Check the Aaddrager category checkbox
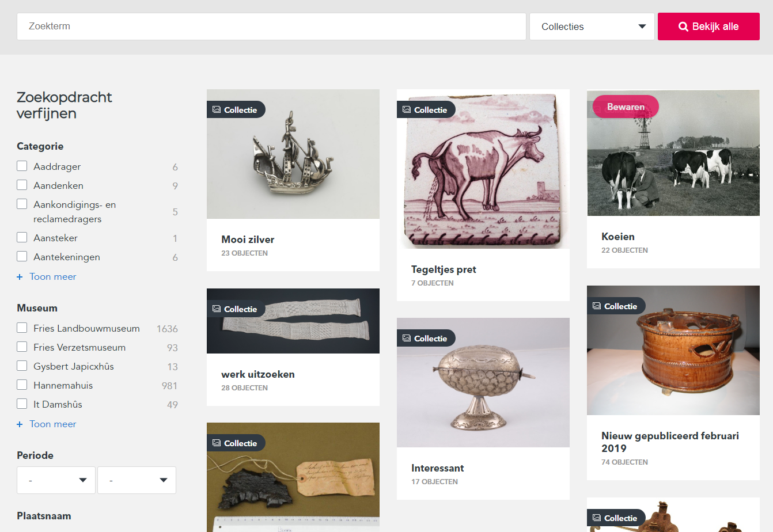Viewport: 773px width, 532px height. 22,166
